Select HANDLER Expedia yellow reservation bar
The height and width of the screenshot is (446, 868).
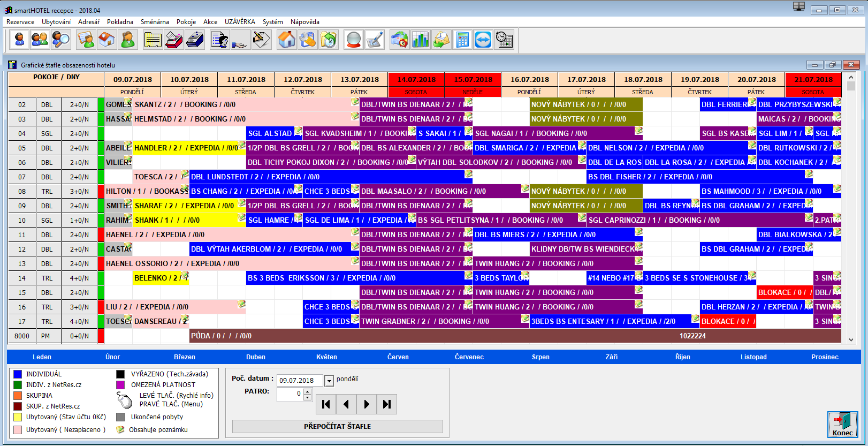(189, 148)
